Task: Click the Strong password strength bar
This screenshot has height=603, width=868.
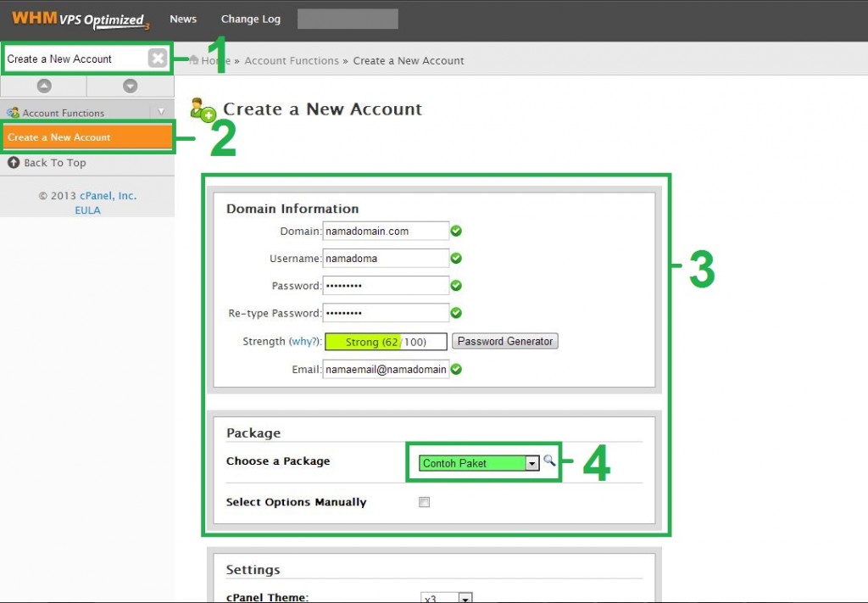Action: coord(385,341)
